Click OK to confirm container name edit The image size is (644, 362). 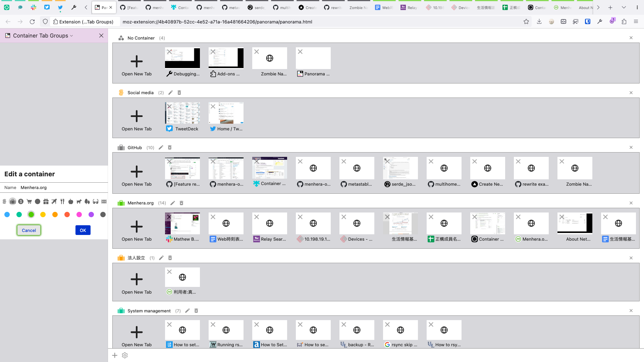83,230
